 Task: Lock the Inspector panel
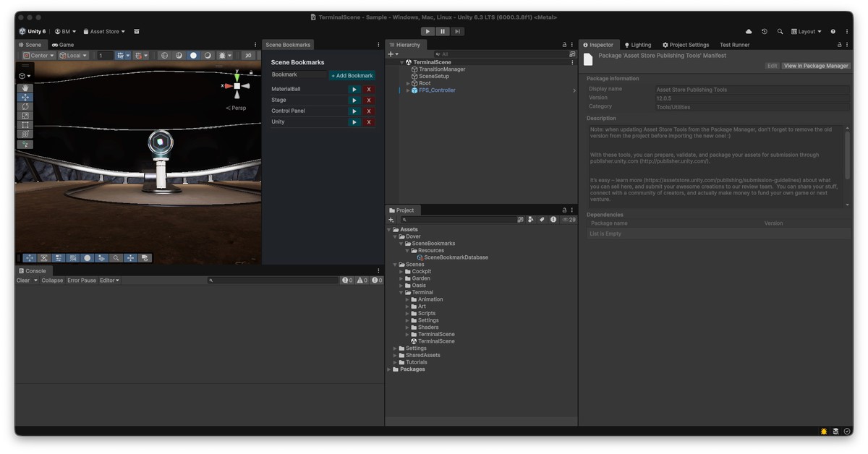pos(840,45)
